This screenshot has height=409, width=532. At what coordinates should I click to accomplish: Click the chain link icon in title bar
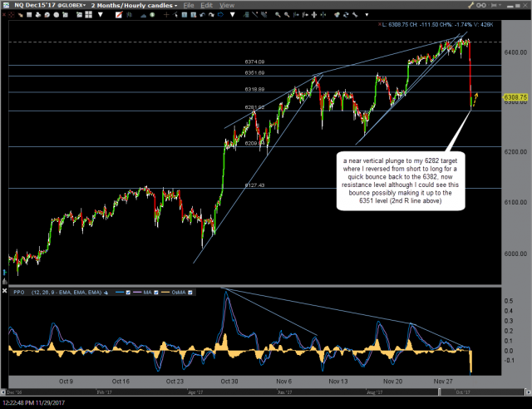(481, 6)
